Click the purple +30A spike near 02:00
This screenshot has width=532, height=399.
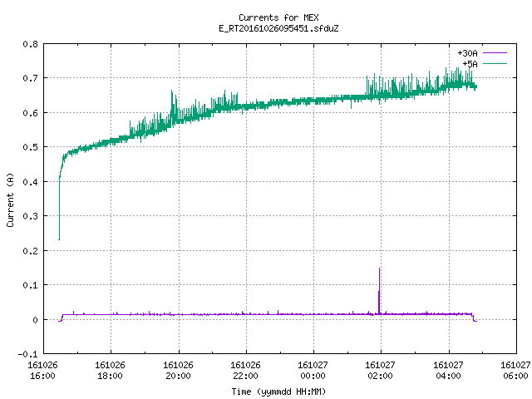[x=379, y=290]
